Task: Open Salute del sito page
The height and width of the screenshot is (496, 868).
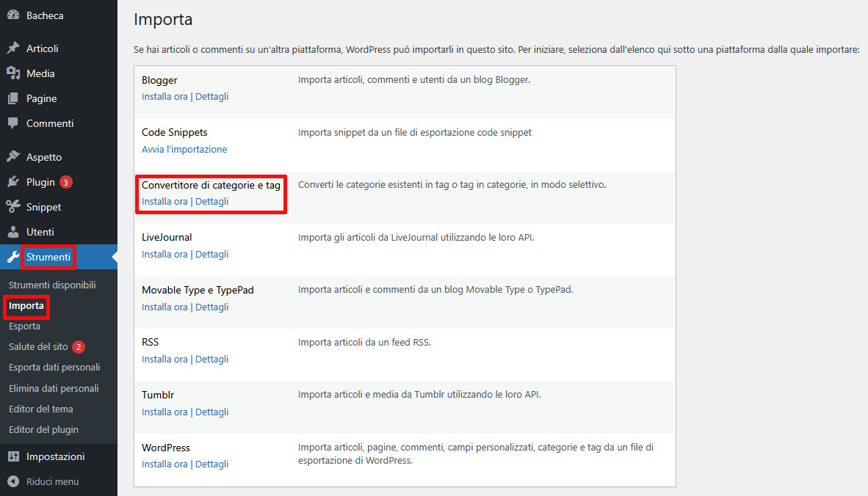Action: 38,347
